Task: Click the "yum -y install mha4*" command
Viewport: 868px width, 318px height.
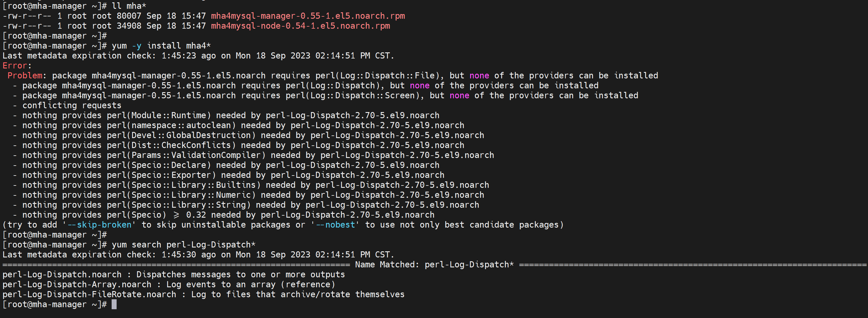Action: [x=161, y=46]
